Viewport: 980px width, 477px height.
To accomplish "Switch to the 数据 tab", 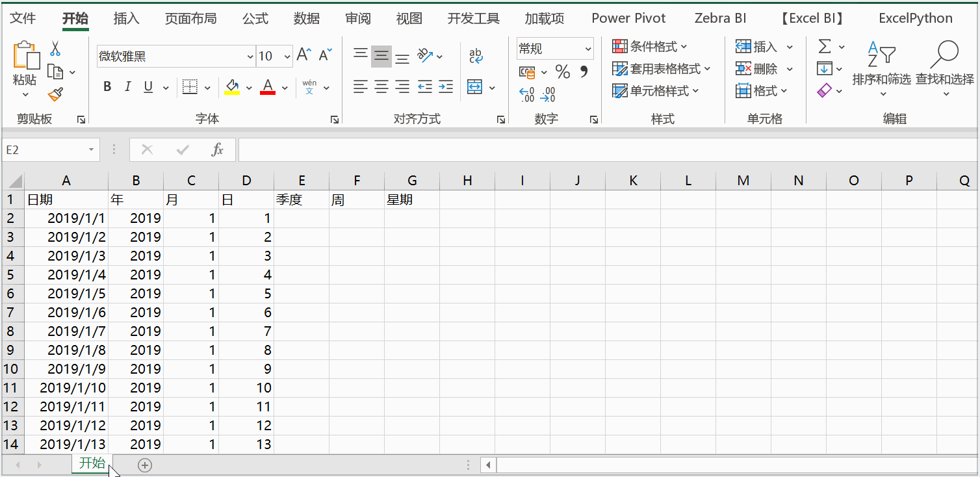I will [306, 18].
